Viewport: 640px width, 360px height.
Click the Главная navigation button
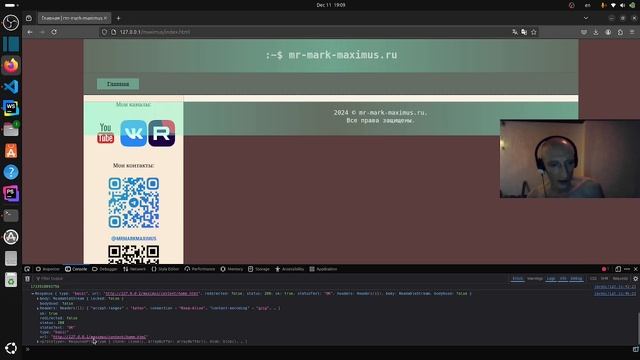pos(118,84)
